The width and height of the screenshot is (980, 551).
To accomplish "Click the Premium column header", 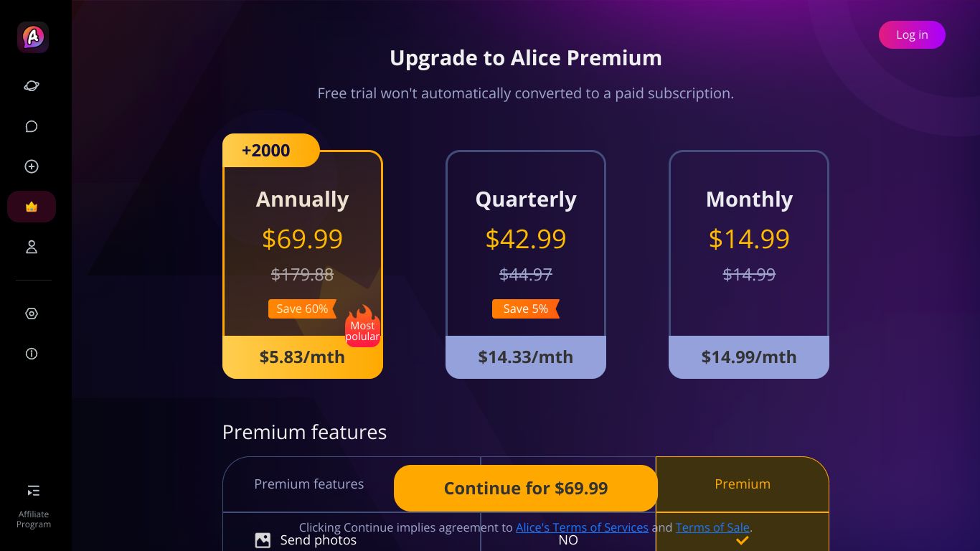I will point(743,484).
